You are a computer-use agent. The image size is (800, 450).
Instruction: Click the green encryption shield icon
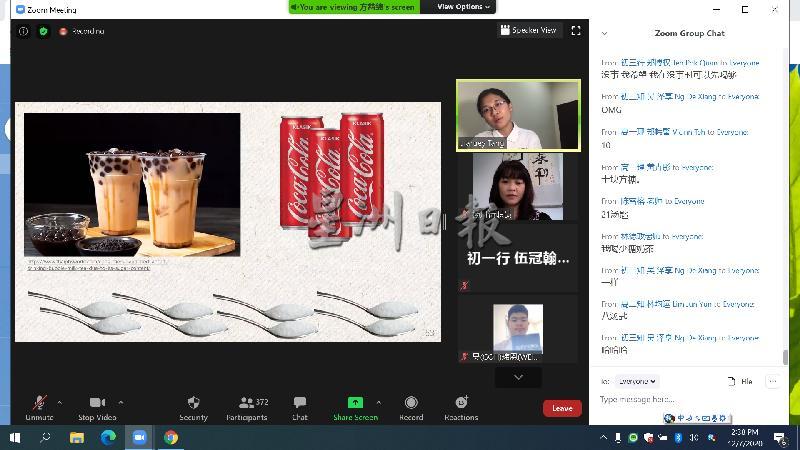pos(43,31)
